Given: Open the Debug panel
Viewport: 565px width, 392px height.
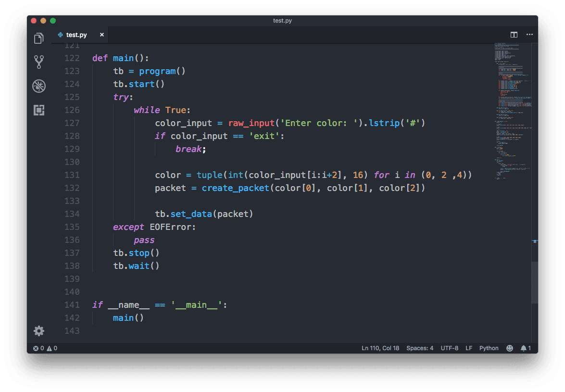Looking at the screenshot, I should 39,86.
